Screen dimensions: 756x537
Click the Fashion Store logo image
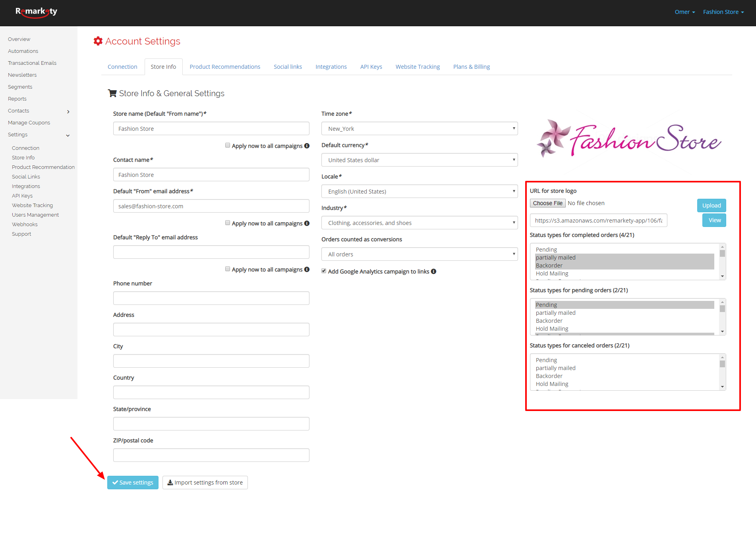coord(629,140)
